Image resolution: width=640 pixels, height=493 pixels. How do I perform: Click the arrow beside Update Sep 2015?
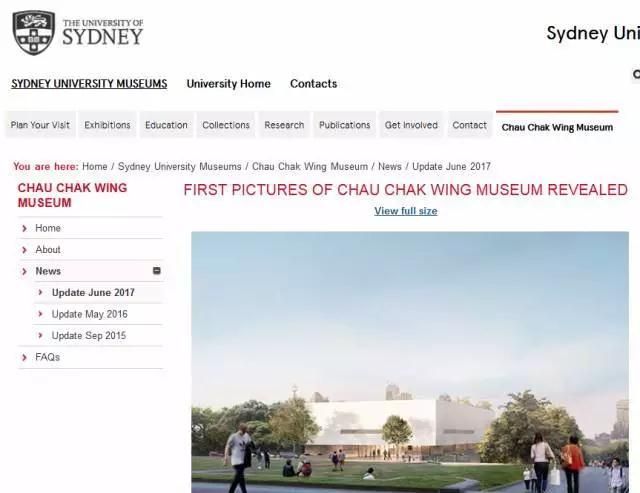tap(40, 335)
